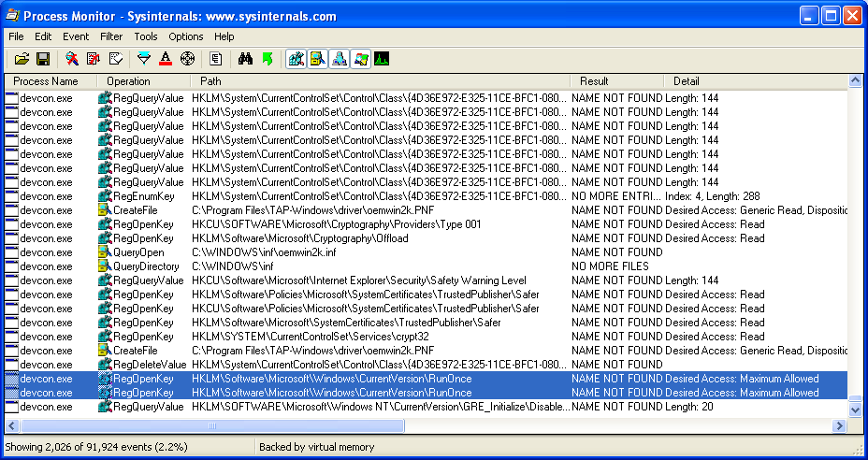868x460 pixels.
Task: Click the Detail column header
Action: (x=756, y=81)
